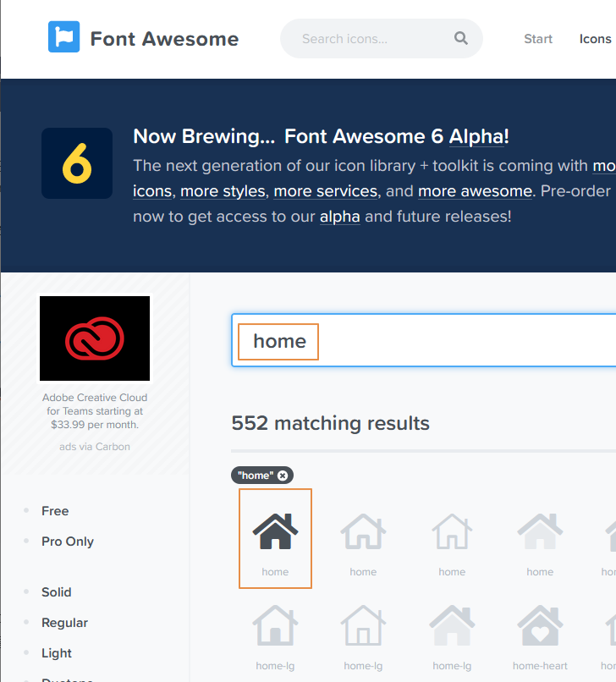Click the "552 matching results" heading
This screenshot has width=616, height=682.
point(331,423)
